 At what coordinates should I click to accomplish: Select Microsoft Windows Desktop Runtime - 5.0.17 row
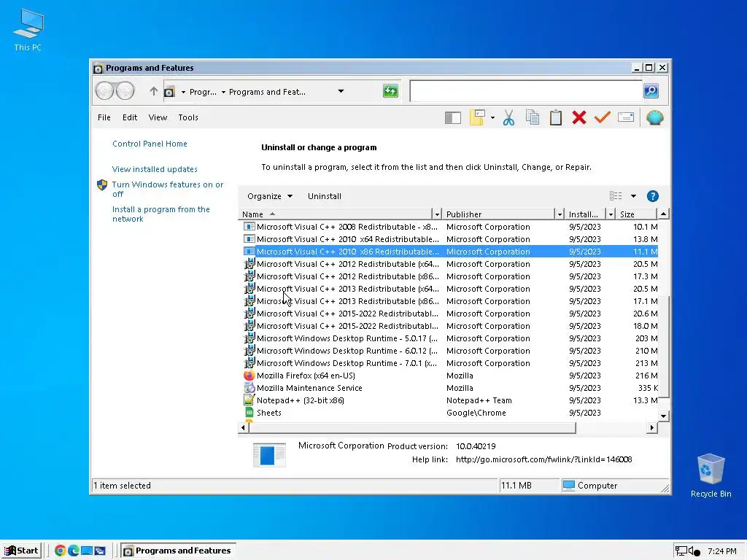coord(450,338)
